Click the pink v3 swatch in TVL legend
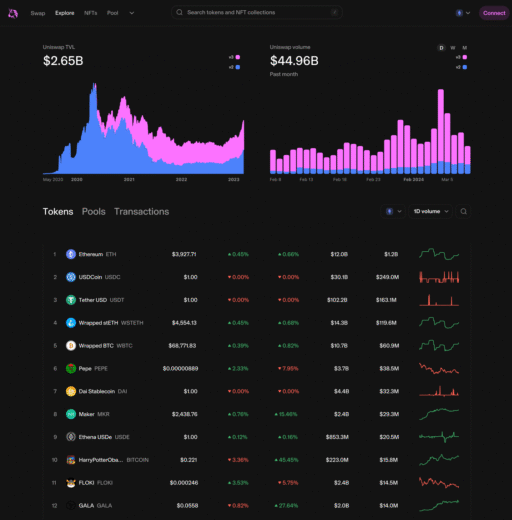 [238, 57]
